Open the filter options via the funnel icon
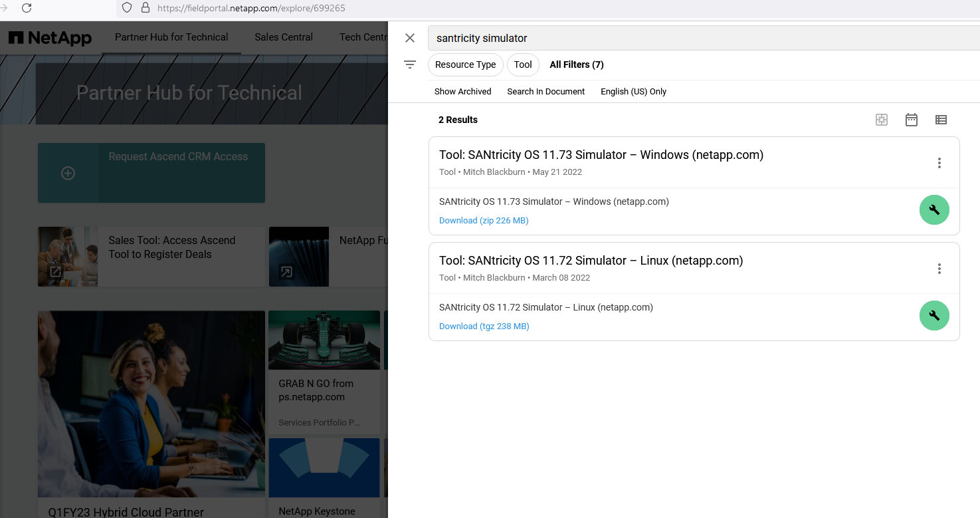The width and height of the screenshot is (980, 518). pos(410,65)
